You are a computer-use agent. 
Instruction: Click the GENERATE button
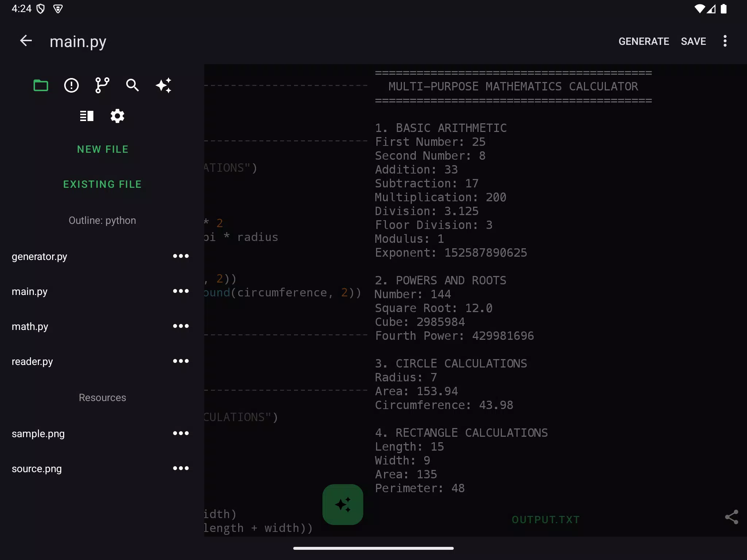(644, 41)
